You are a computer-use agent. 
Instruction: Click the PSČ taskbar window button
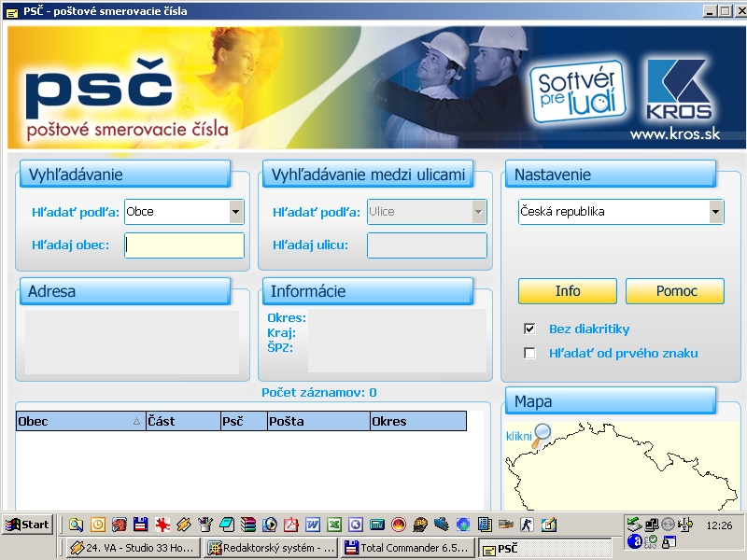[545, 549]
